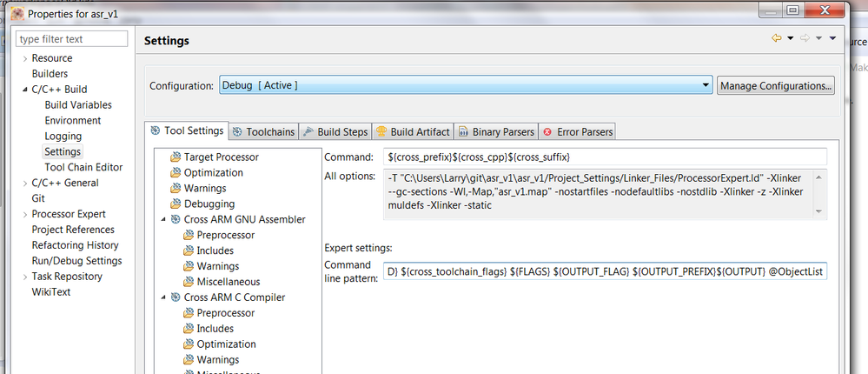Screen dimensions: 868x374
Task: Expand the Processor Expert tree node
Action: click(25, 214)
